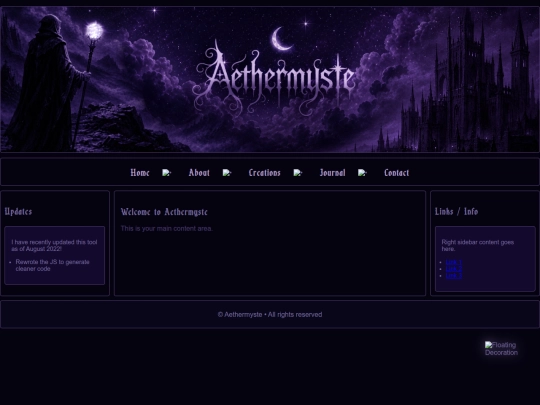Click the broken image icon after Journal
540x405 pixels.
tap(362, 173)
